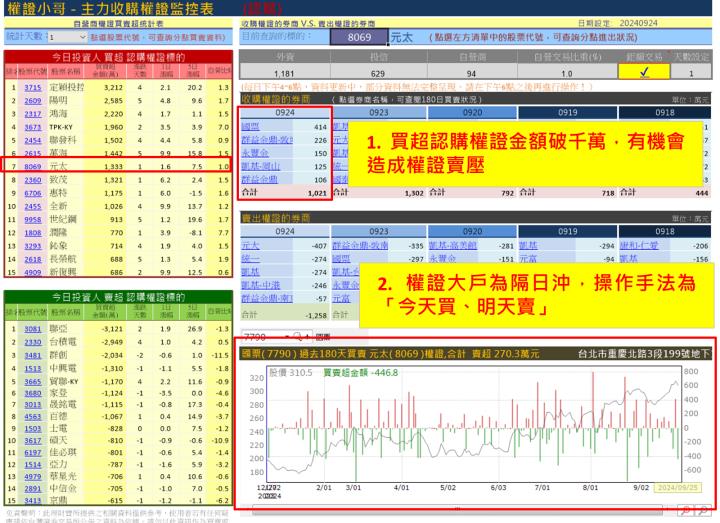This screenshot has width=720, height=523.
Task: Open stock code link 2317
Action: pyautogui.click(x=33, y=114)
